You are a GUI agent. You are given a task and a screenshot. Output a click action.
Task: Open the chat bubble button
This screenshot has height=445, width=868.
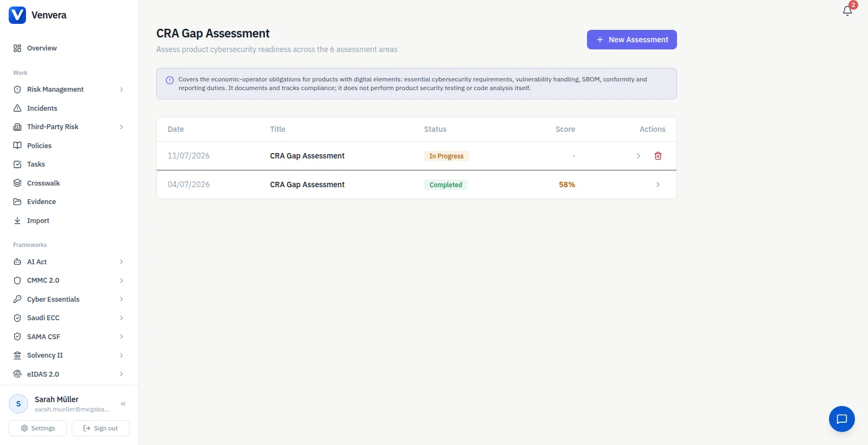pos(842,419)
